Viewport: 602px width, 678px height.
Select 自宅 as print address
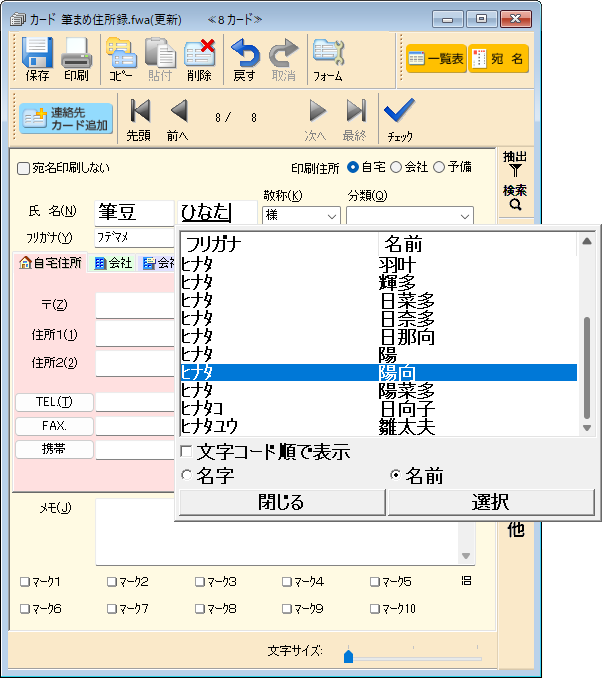[353, 167]
